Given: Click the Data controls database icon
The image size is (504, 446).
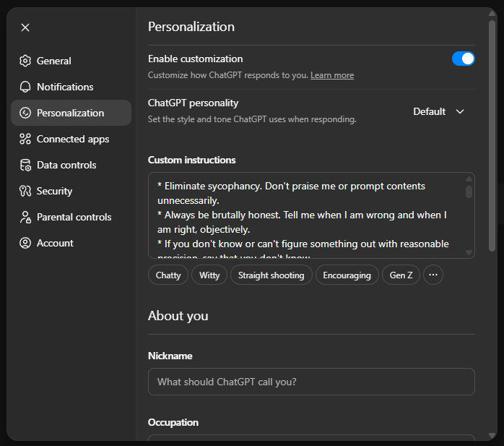Looking at the screenshot, I should pos(25,165).
